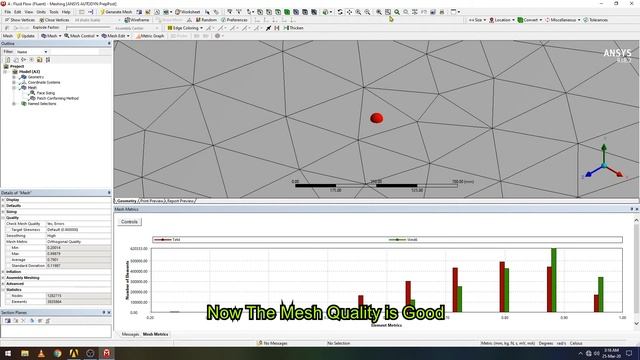This screenshot has width=640, height=360.
Task: Select the Pan view tool icon
Action: coord(349,12)
